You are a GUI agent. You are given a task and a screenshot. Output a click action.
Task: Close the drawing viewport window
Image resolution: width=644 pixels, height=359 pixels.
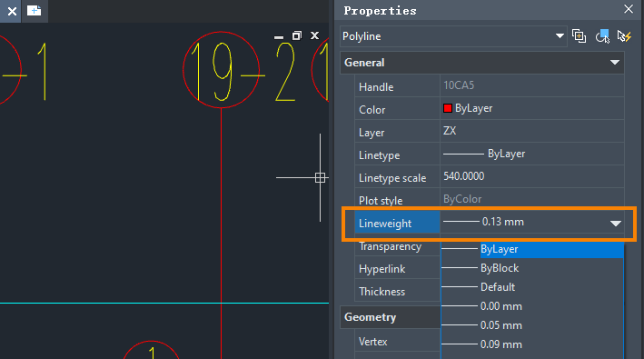pos(314,35)
